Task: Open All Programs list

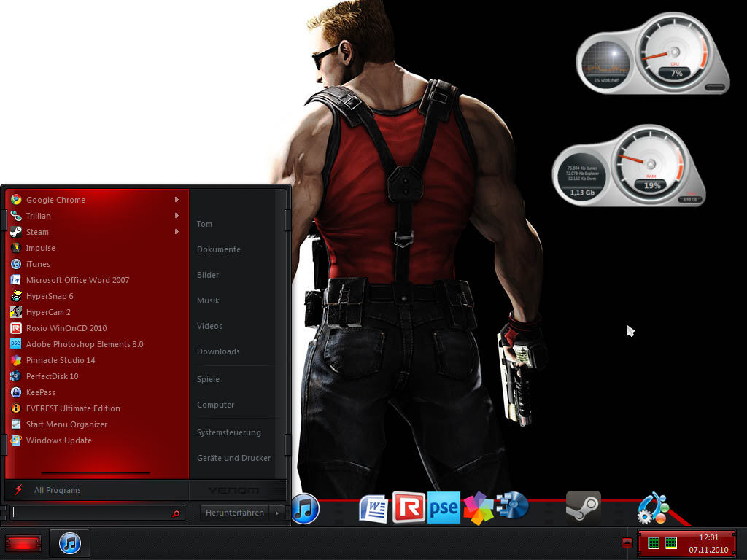Action: (57, 490)
